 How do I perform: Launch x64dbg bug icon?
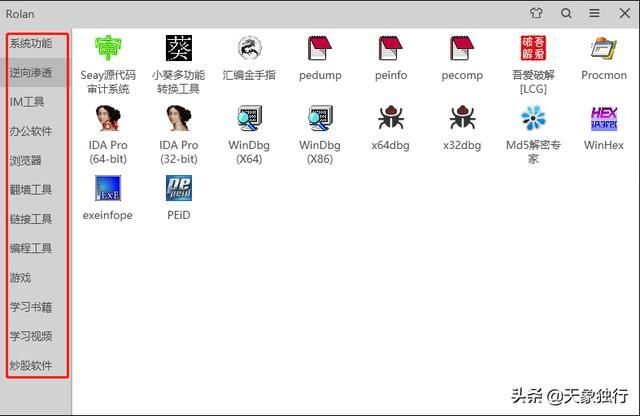(x=391, y=118)
